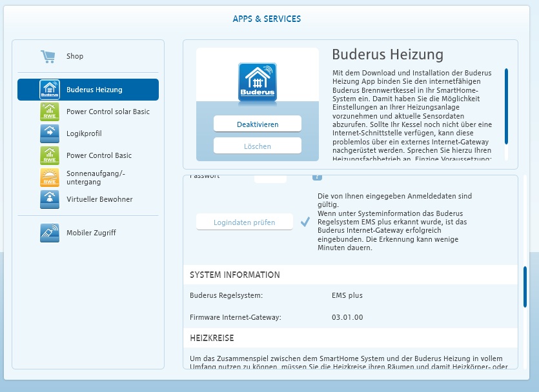Click the firmware version 03.01.00

pyautogui.click(x=347, y=317)
